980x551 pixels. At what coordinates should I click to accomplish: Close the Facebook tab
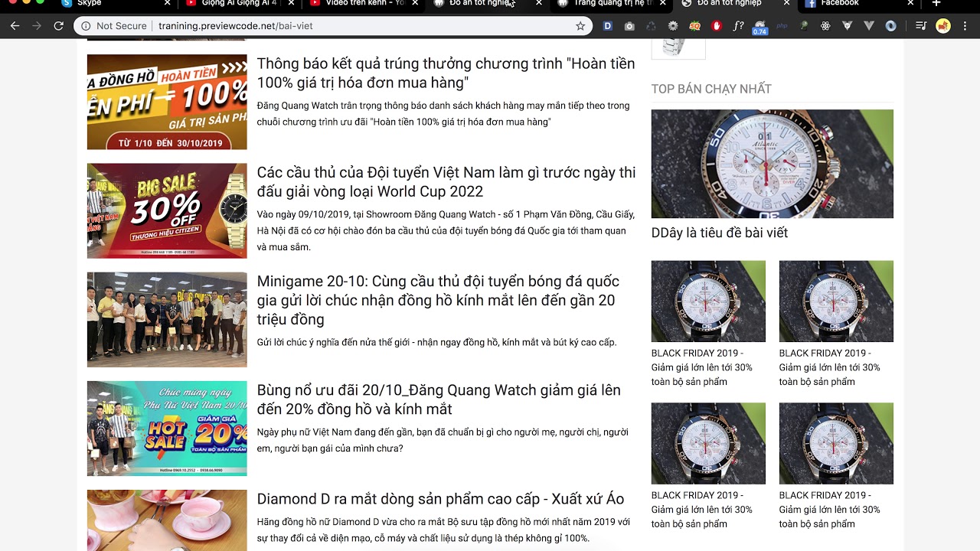910,3
